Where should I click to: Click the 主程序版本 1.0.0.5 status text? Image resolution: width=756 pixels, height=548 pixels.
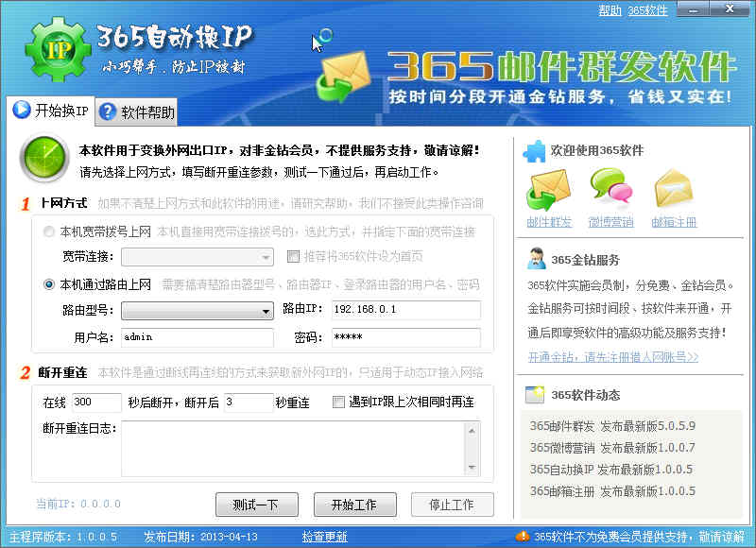point(63,537)
